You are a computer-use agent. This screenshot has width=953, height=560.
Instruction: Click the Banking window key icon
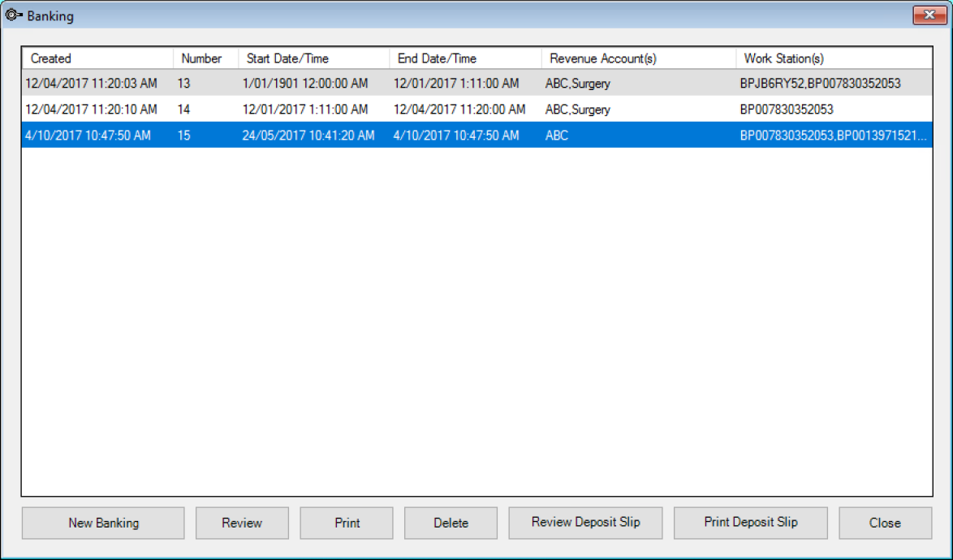point(14,15)
